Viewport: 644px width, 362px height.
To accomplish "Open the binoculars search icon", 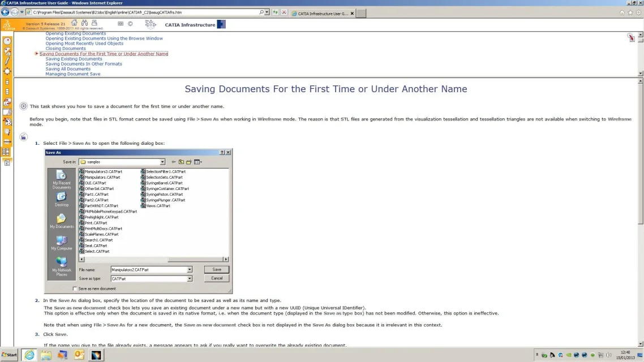I will point(84,23).
